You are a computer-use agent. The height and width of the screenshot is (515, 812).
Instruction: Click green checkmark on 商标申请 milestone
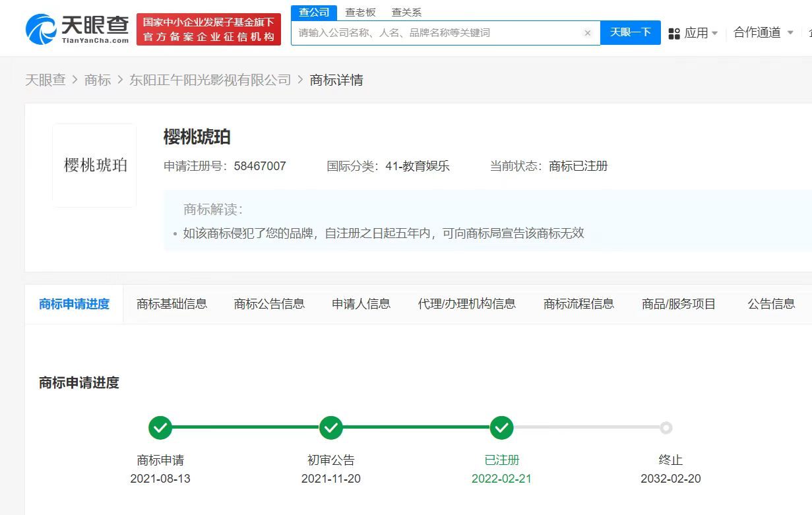(160, 427)
